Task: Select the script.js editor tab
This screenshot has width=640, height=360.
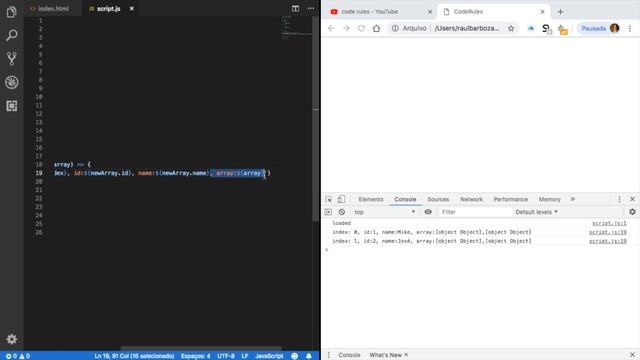Action: [104, 9]
